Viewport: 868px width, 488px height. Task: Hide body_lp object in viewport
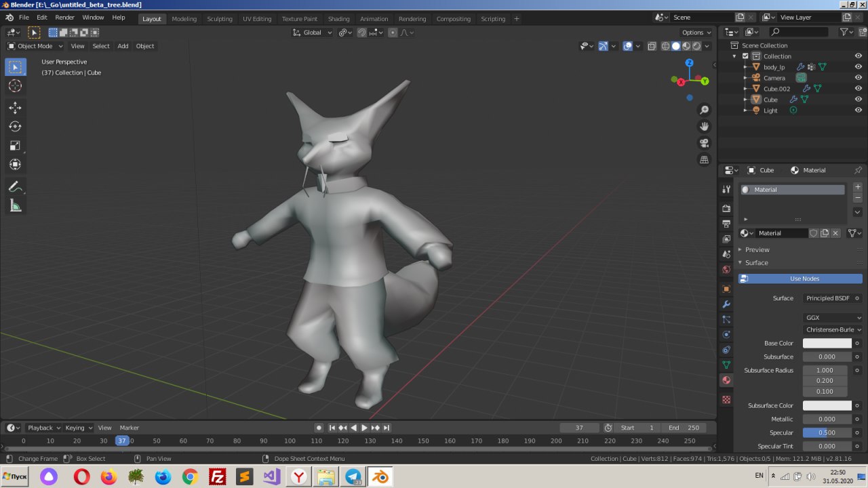pos(858,67)
